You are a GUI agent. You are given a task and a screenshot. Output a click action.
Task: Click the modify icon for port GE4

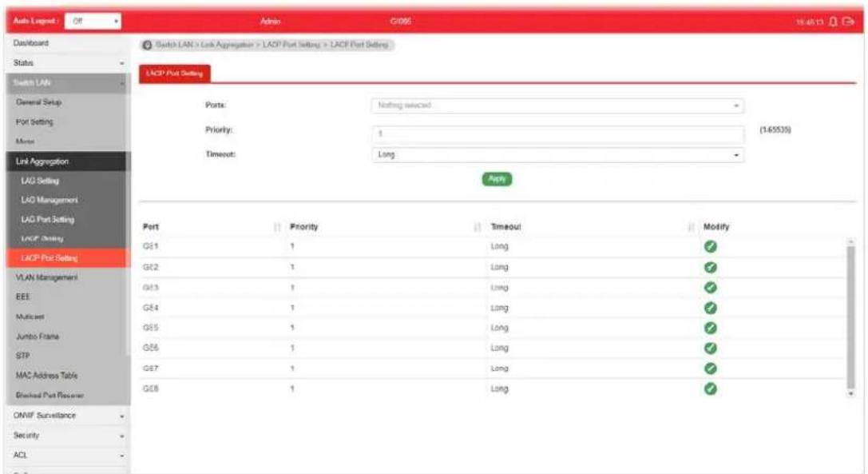pos(710,308)
